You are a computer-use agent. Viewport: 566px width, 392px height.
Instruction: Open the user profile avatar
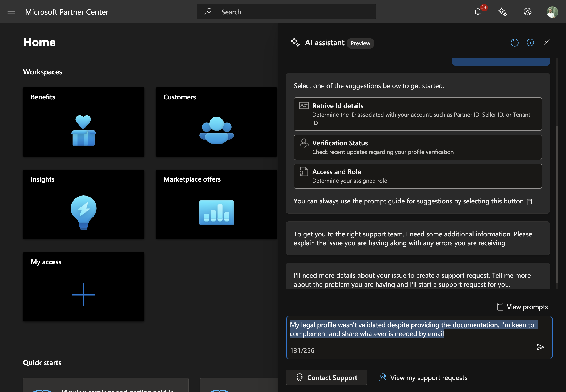click(x=552, y=12)
